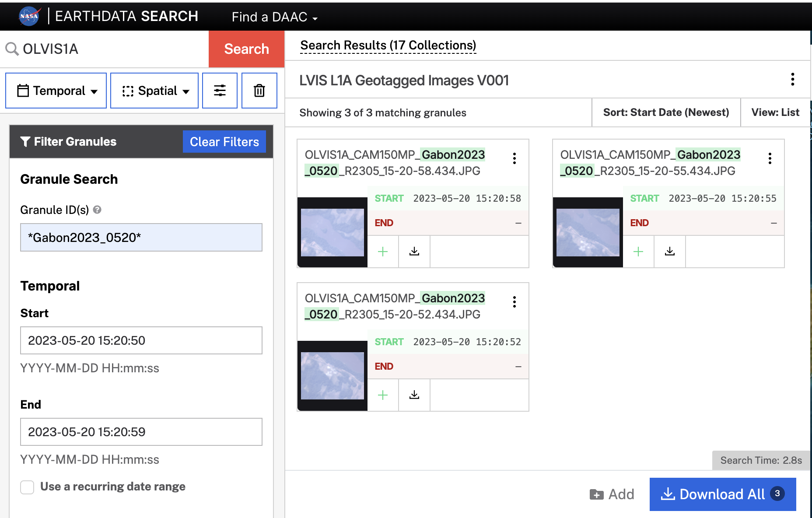Click thumbnail of 15-20-52 granule
This screenshot has height=518, width=812.
(x=332, y=376)
